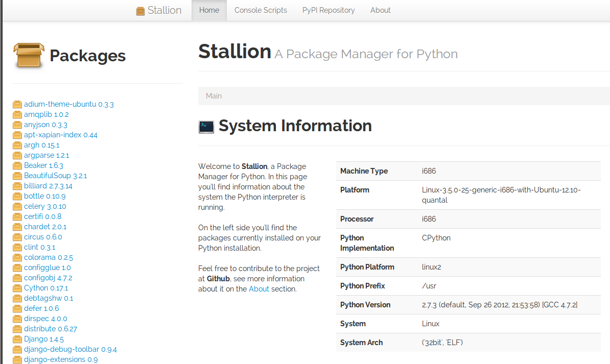Follow the About link in the welcome text

tap(259, 289)
